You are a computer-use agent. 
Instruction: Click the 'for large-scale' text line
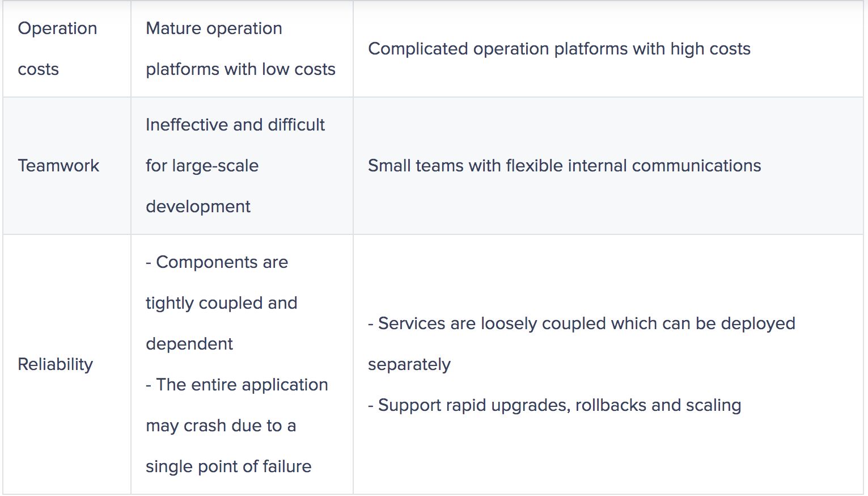(x=202, y=166)
